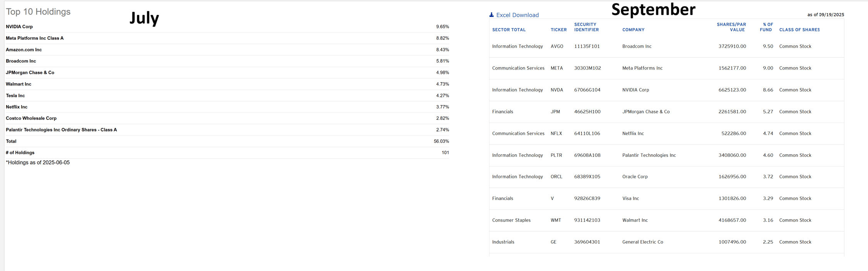
Task: Select the WMT ticker cell
Action: point(556,220)
